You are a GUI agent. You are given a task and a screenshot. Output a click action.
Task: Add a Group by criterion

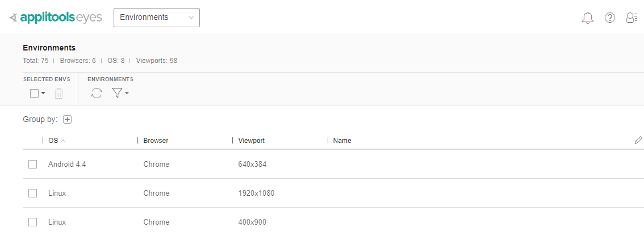coord(68,119)
